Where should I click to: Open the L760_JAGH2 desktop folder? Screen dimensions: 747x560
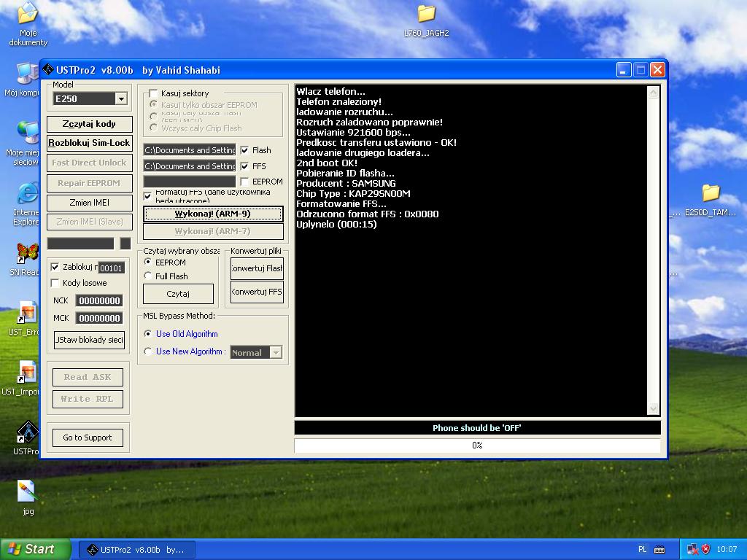point(426,21)
